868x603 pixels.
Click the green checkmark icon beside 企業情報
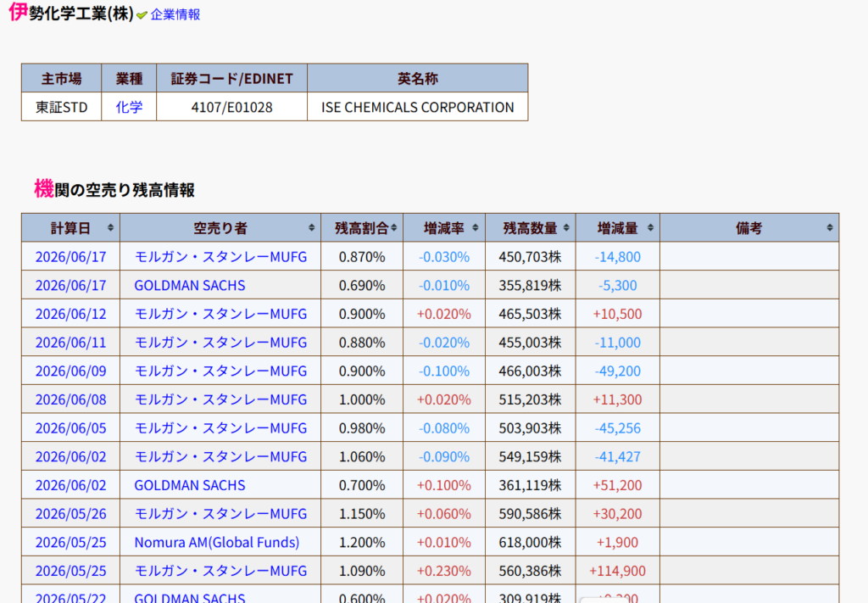(x=142, y=15)
